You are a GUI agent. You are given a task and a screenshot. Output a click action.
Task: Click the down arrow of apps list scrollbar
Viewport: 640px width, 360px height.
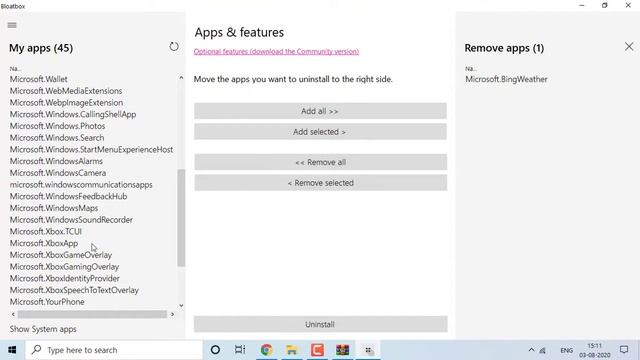click(x=181, y=306)
